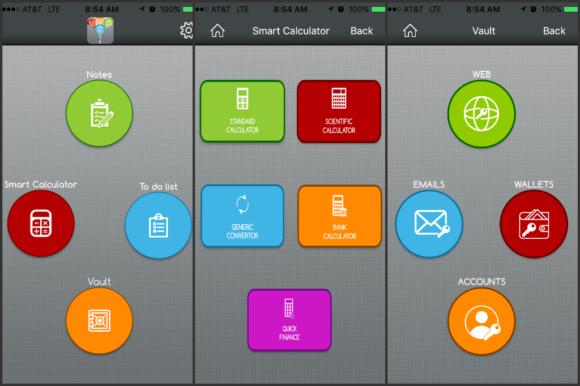Tap the app logo in header
The image size is (580, 386).
100,30
